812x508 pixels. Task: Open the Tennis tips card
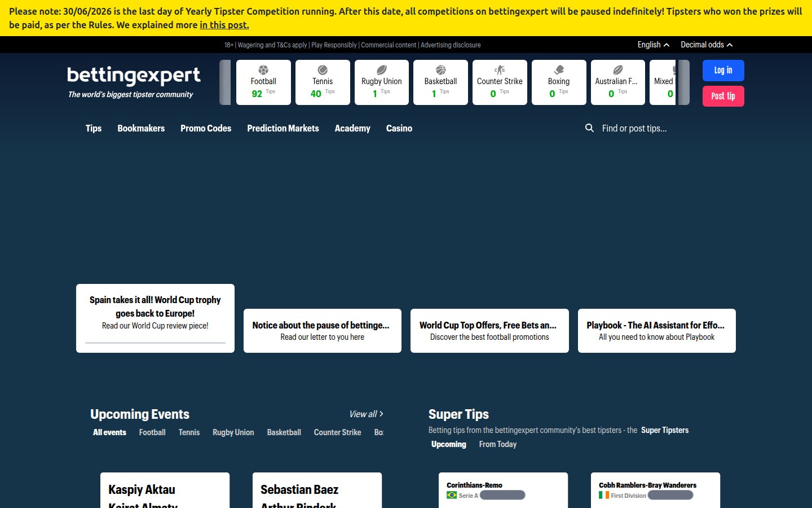point(323,82)
